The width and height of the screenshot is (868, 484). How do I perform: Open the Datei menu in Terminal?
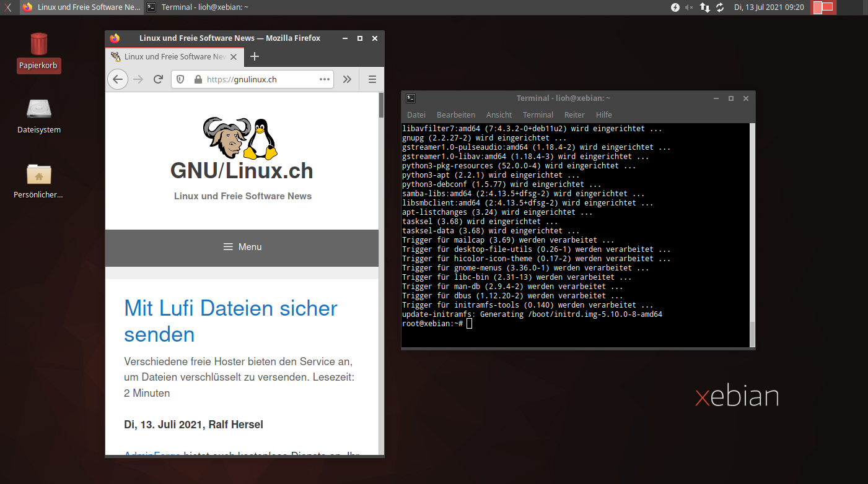[416, 115]
